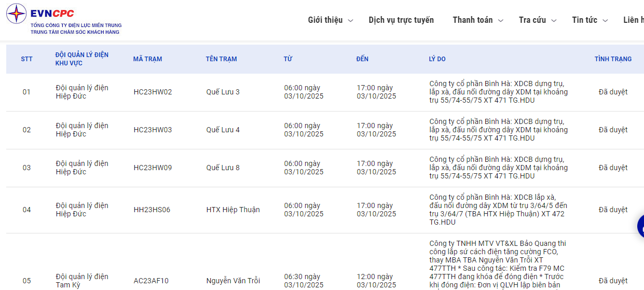Click the Thanh toán menu label

point(473,20)
